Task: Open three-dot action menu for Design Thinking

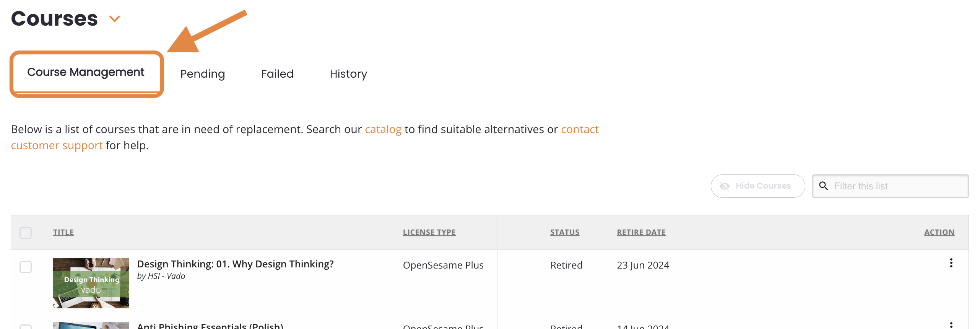Action: (x=951, y=263)
